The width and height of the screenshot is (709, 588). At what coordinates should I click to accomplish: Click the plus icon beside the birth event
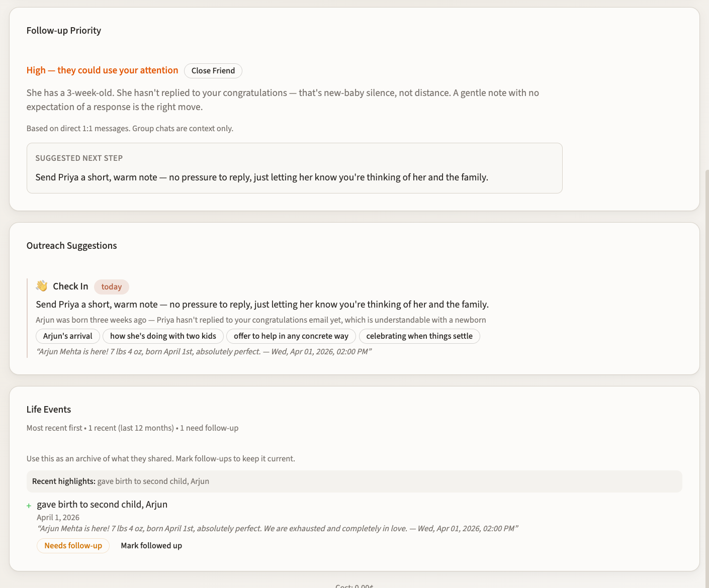(x=29, y=505)
